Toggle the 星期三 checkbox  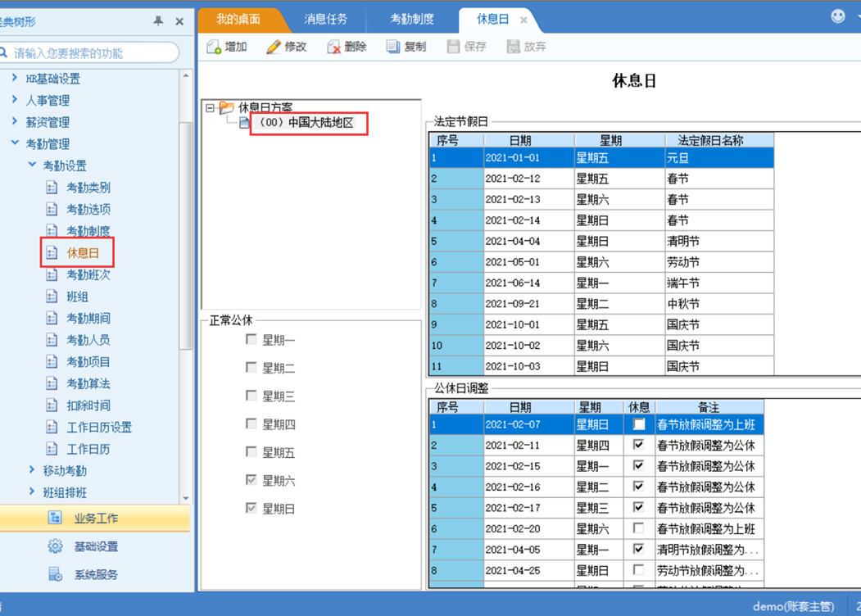click(x=251, y=396)
